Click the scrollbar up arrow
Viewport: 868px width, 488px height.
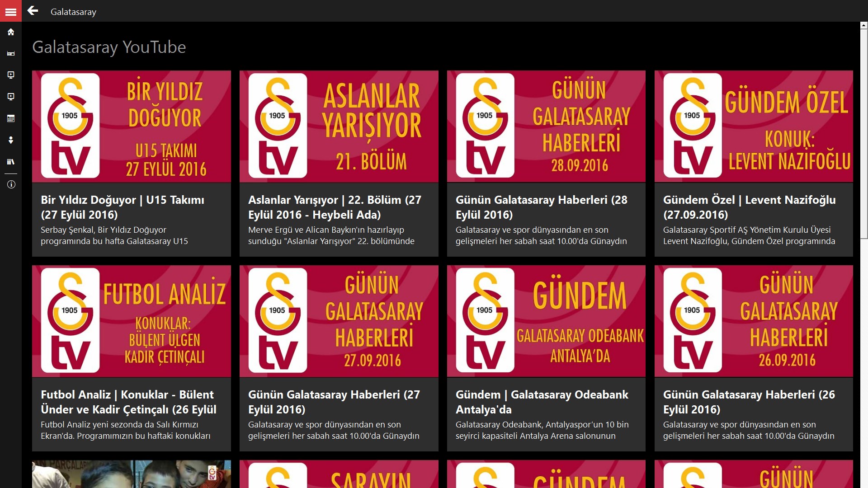point(863,26)
